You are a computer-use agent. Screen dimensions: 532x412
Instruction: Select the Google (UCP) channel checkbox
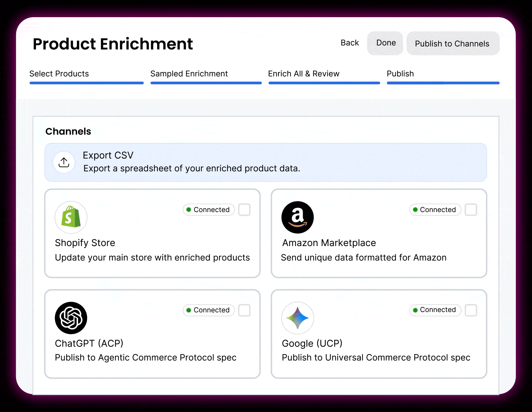pyautogui.click(x=471, y=310)
